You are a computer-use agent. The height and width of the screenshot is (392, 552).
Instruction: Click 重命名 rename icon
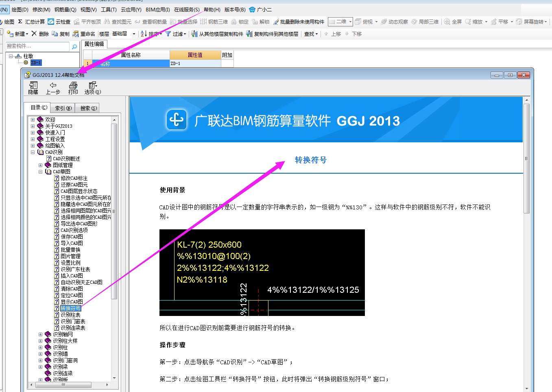tap(75, 34)
